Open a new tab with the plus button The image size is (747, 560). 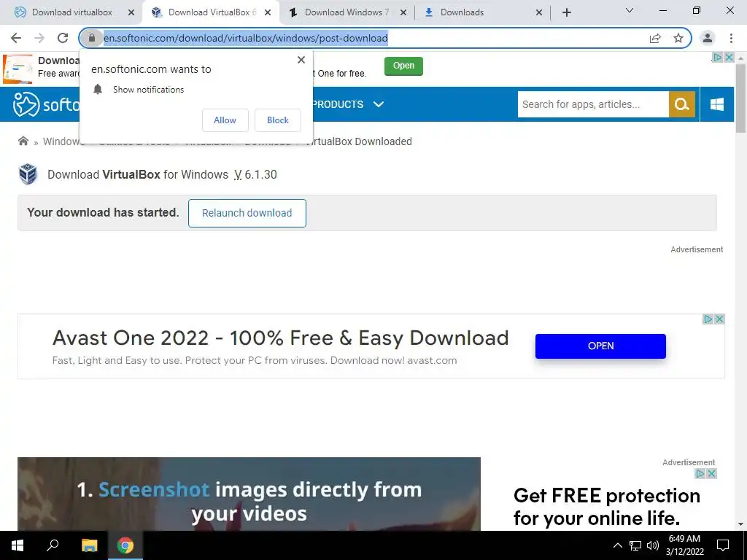pyautogui.click(x=566, y=12)
